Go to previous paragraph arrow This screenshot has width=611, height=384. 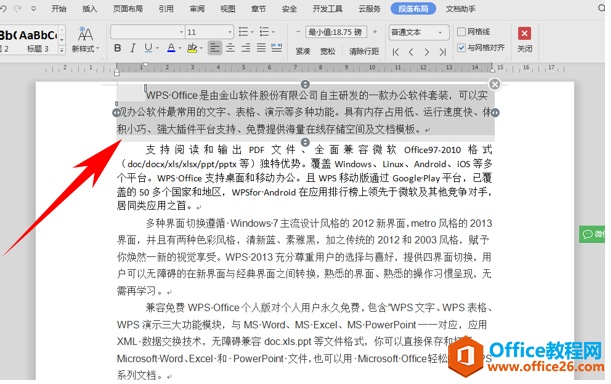(x=411, y=52)
